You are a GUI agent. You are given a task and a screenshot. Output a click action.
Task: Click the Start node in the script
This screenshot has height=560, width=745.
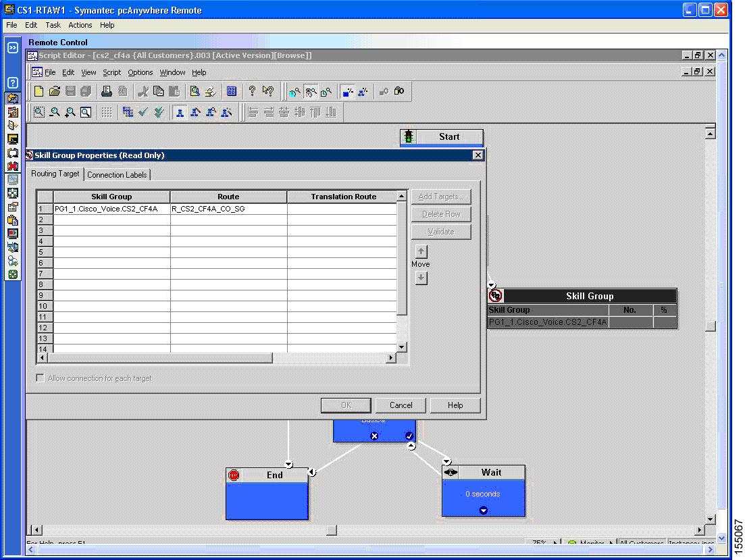(x=442, y=137)
